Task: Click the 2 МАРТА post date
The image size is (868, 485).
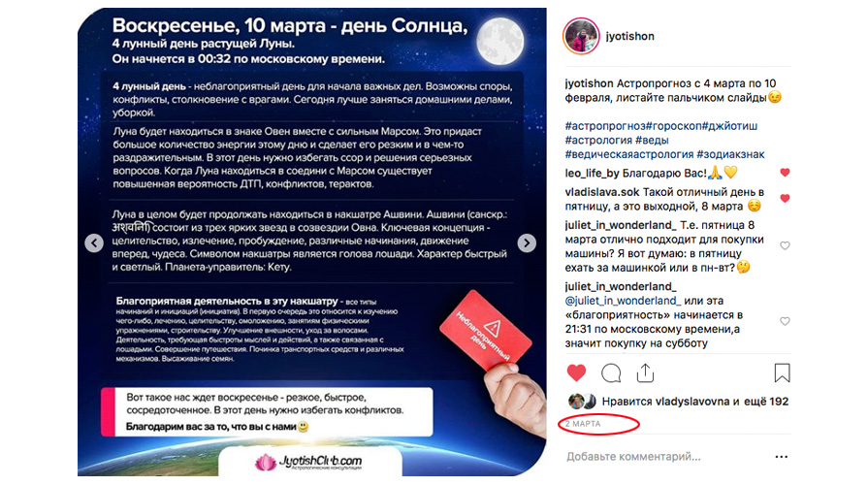Action: pos(583,424)
